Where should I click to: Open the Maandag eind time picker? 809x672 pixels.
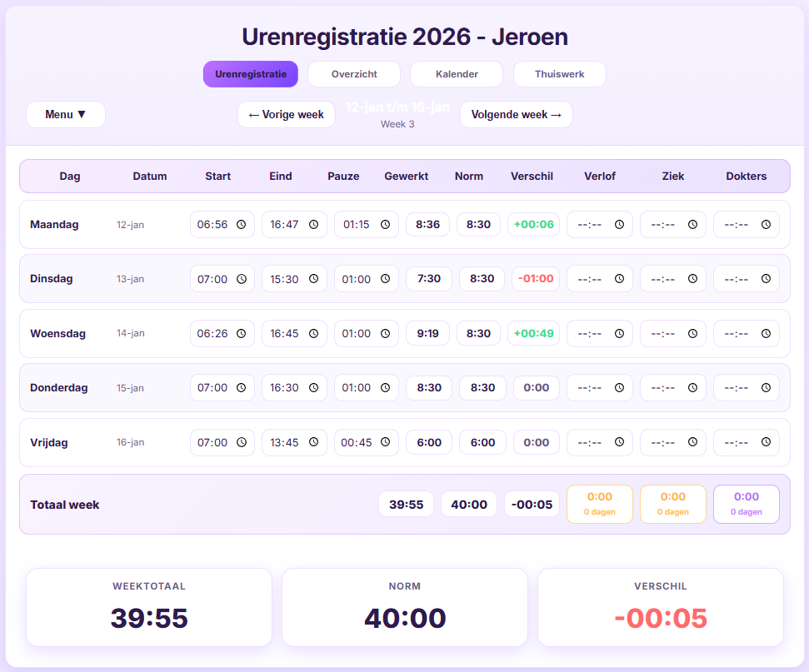(312, 224)
